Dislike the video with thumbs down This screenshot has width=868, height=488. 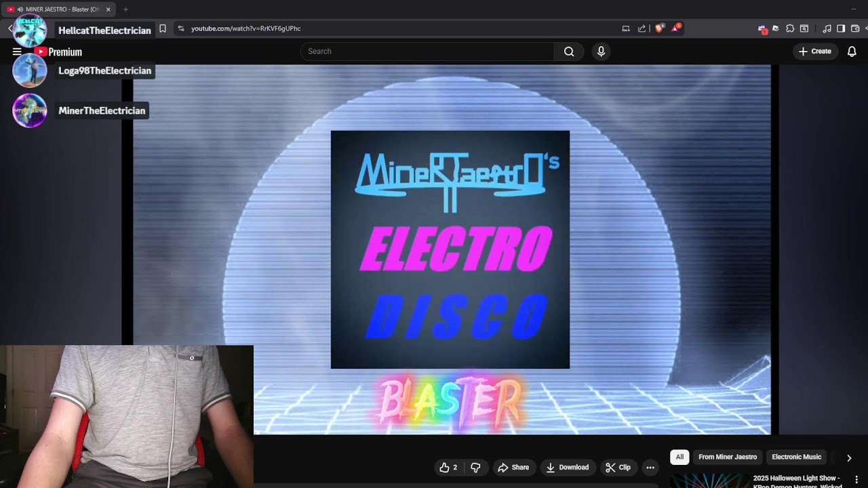[475, 468]
